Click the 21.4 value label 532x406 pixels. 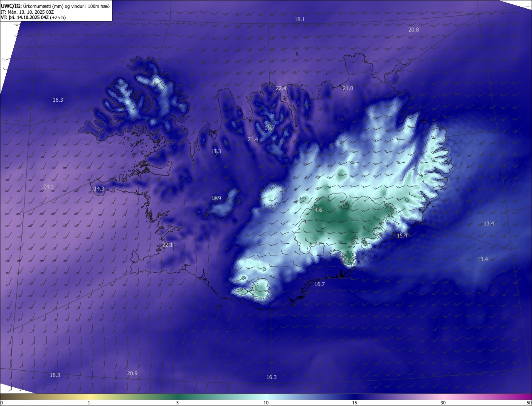point(253,139)
